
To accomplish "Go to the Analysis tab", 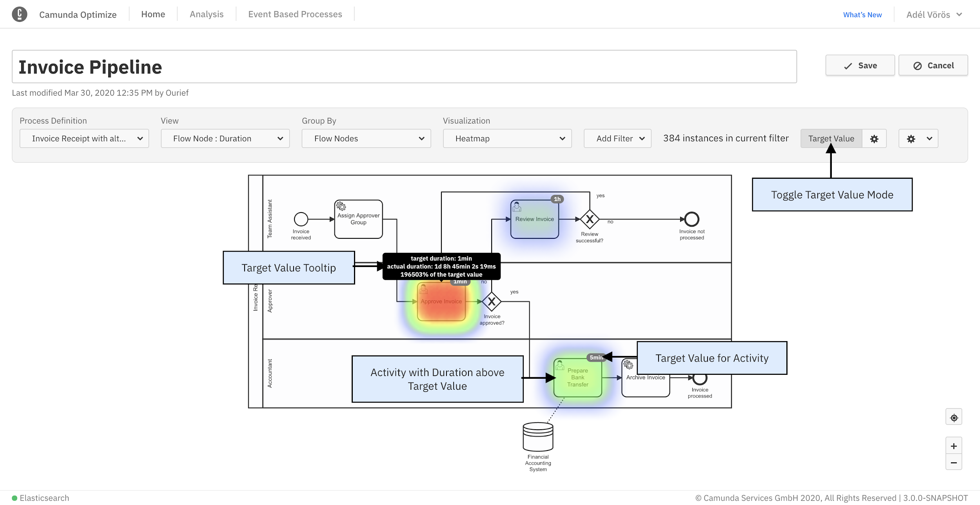I will (207, 15).
